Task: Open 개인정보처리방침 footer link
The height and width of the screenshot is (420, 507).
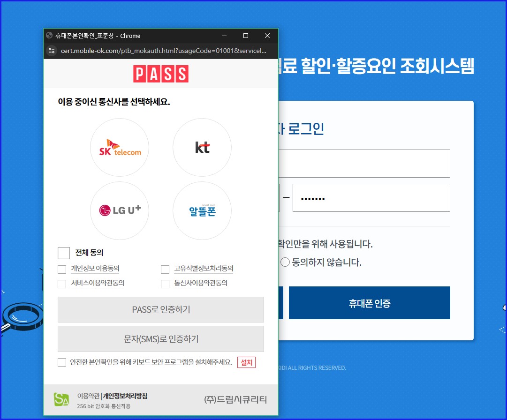Action: 125,396
